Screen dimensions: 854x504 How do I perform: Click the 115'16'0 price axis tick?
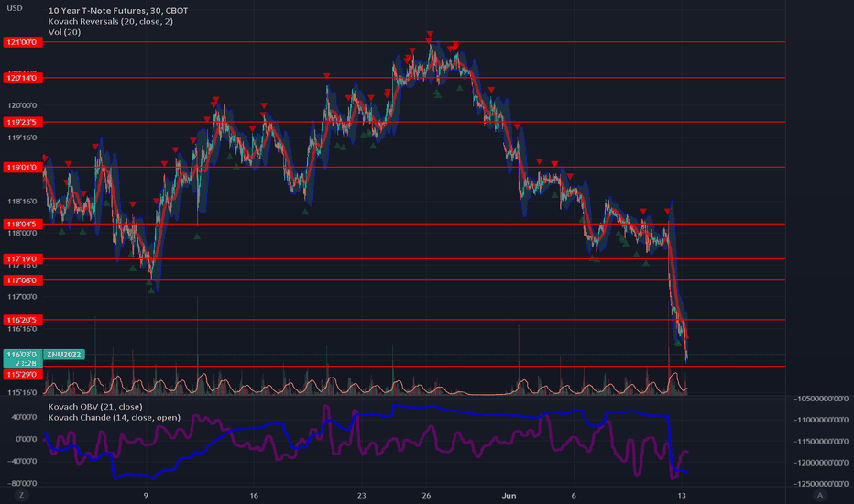click(22, 392)
